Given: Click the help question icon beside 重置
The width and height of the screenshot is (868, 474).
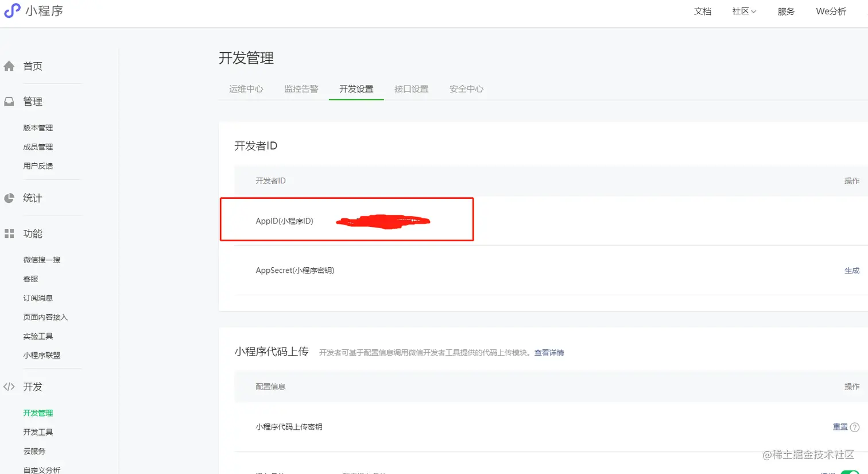Looking at the screenshot, I should (856, 427).
